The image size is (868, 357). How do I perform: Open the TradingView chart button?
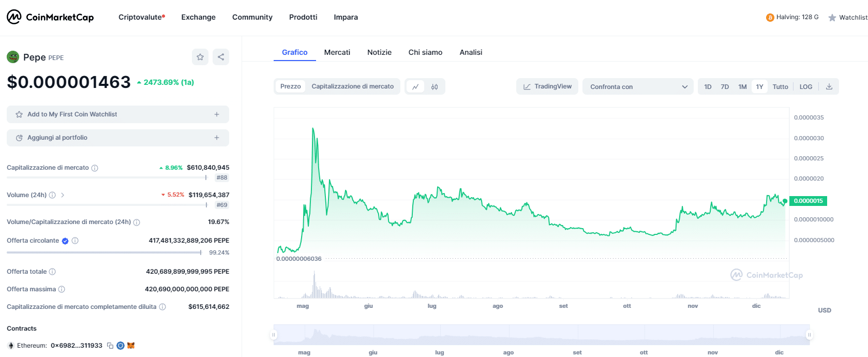[x=547, y=86]
